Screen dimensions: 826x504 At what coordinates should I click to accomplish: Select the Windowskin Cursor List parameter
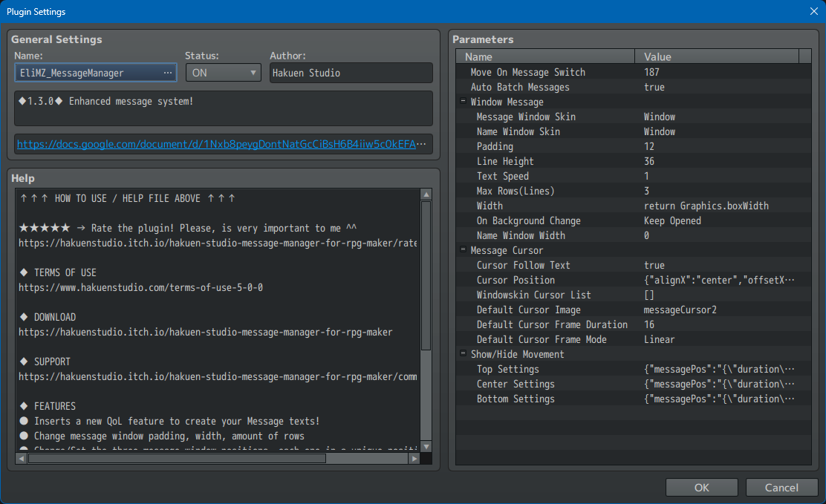634,295
